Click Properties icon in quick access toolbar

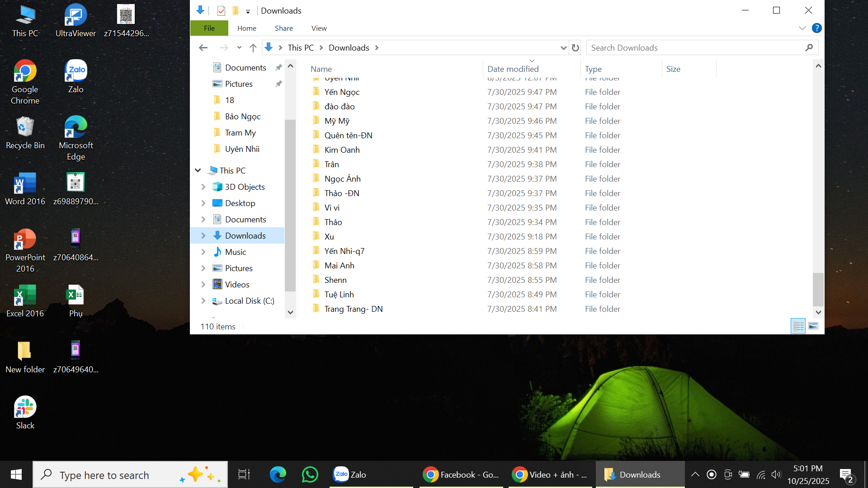221,11
